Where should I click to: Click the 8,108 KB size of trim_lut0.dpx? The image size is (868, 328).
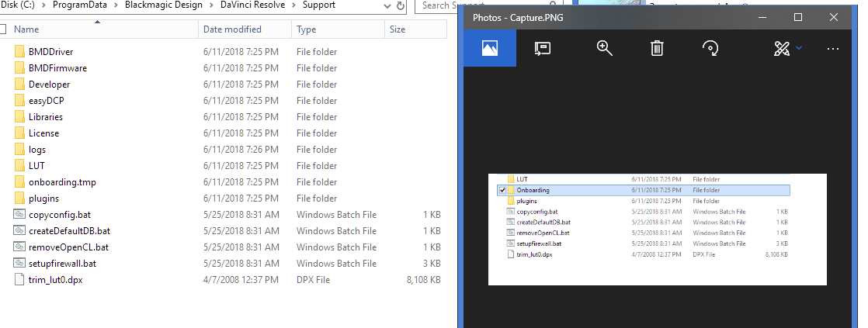pos(423,280)
